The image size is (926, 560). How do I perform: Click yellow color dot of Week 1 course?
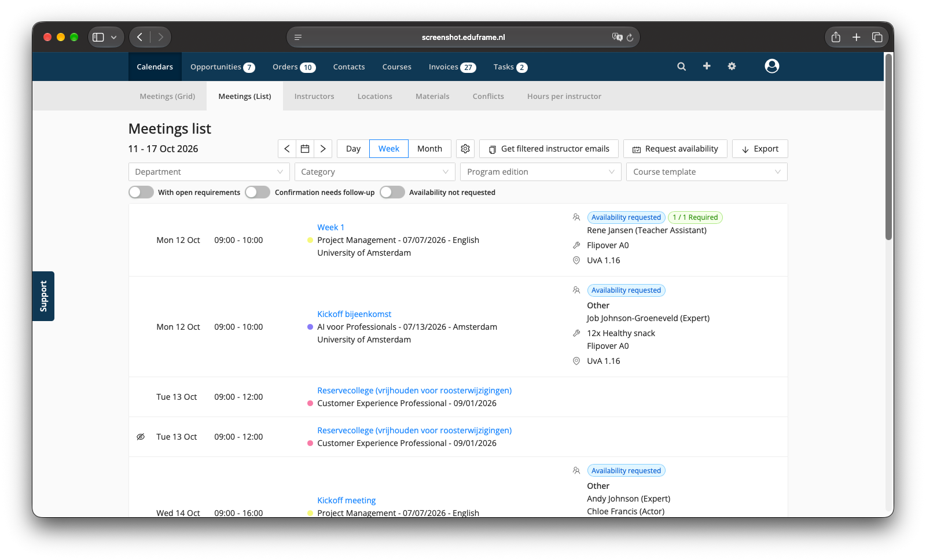310,240
